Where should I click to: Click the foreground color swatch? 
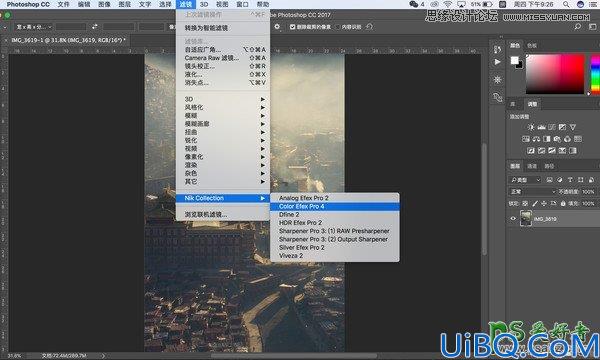point(514,60)
